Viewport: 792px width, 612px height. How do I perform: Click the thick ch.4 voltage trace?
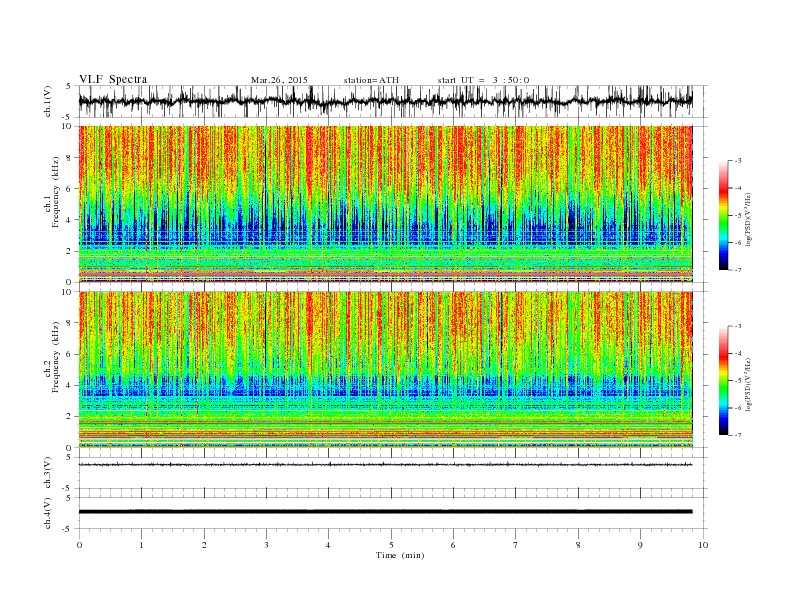point(385,512)
